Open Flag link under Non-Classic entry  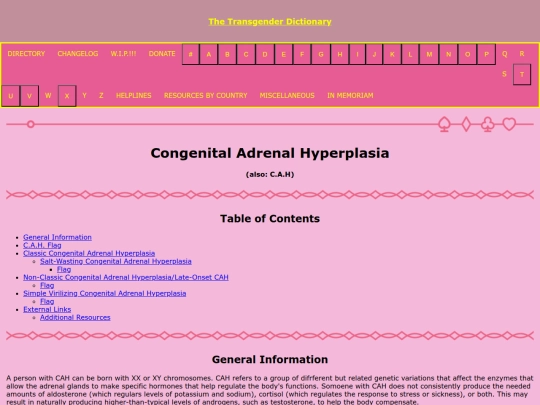click(47, 285)
